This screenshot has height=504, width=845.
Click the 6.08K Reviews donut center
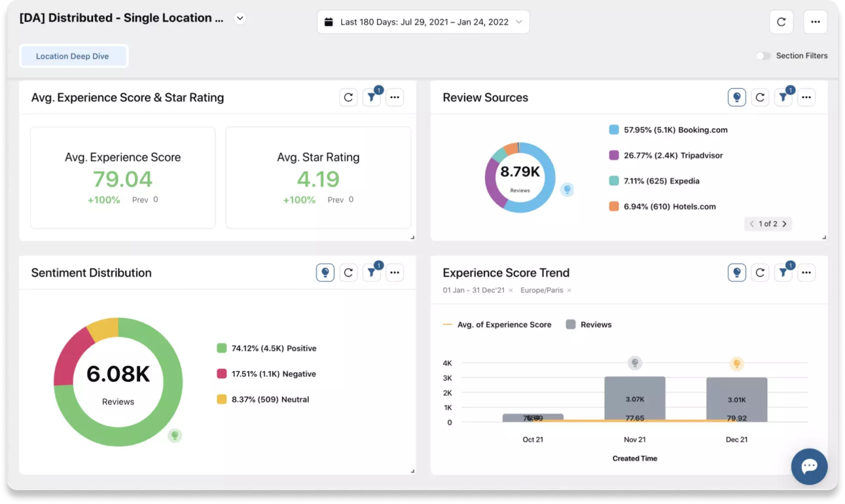pos(118,382)
